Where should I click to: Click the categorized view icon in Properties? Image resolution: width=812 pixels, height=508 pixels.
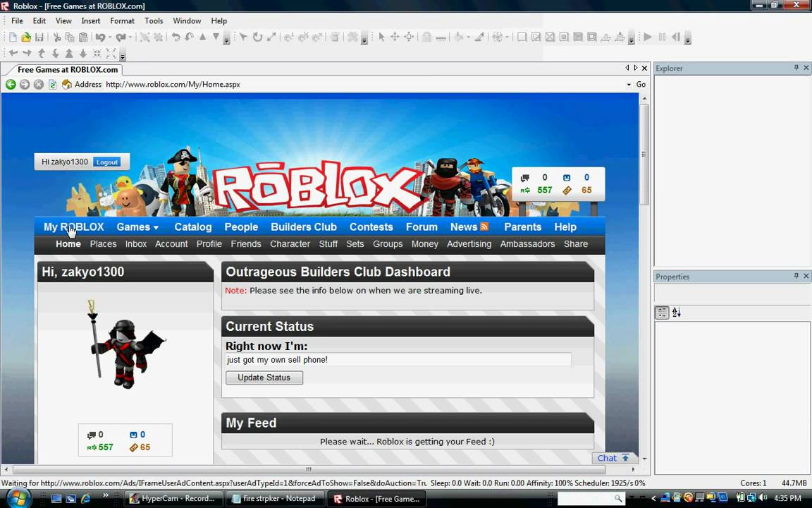662,313
